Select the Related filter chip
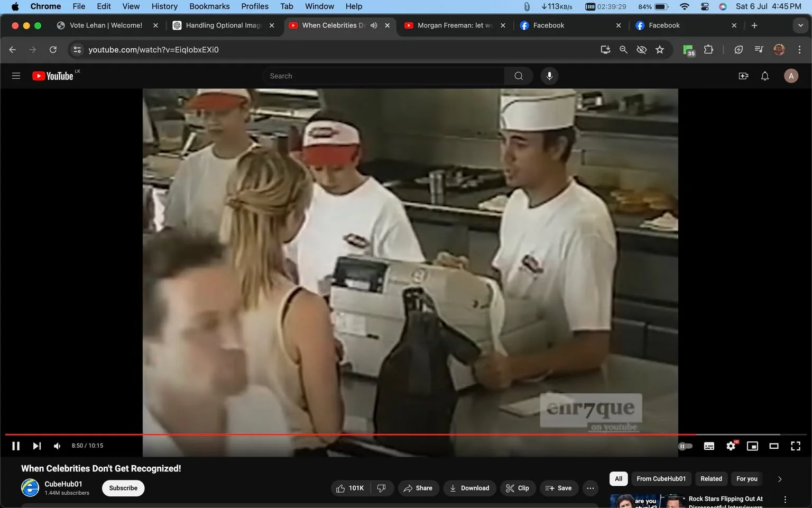Image resolution: width=812 pixels, height=508 pixels. point(711,479)
